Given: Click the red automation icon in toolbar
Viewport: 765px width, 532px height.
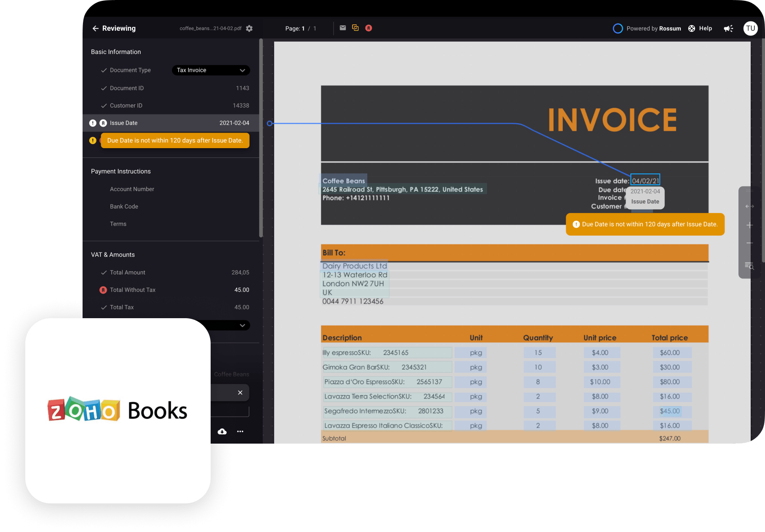Looking at the screenshot, I should (369, 28).
